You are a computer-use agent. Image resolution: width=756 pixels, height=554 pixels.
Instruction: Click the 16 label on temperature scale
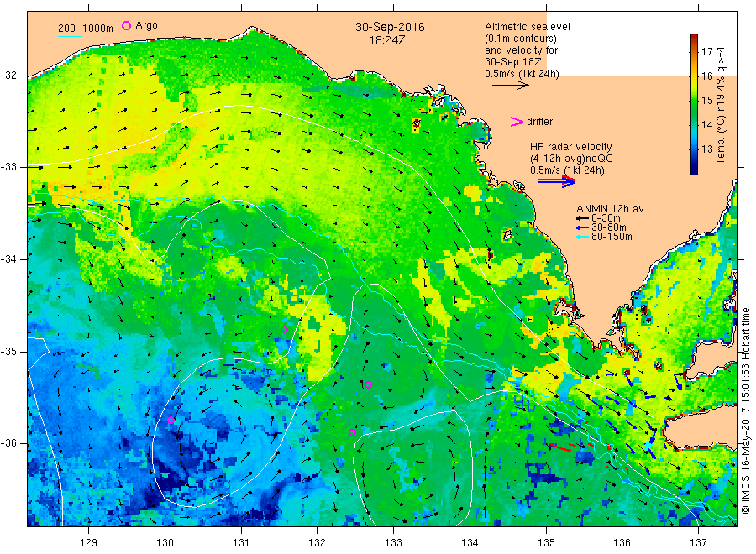pos(706,76)
